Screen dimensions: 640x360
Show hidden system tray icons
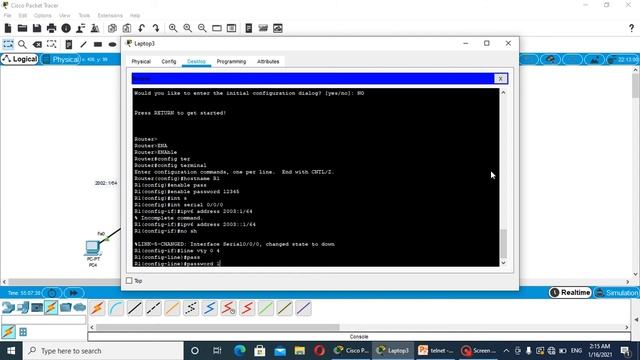click(x=506, y=351)
